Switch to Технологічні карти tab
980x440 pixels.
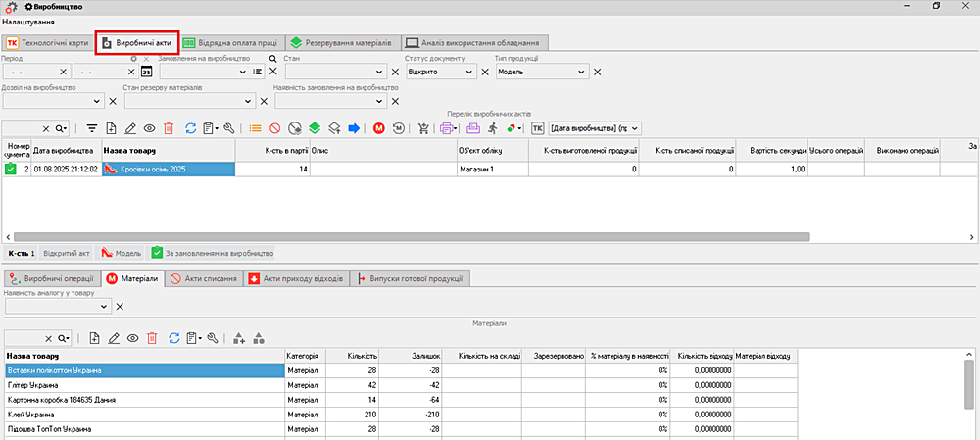click(x=46, y=43)
